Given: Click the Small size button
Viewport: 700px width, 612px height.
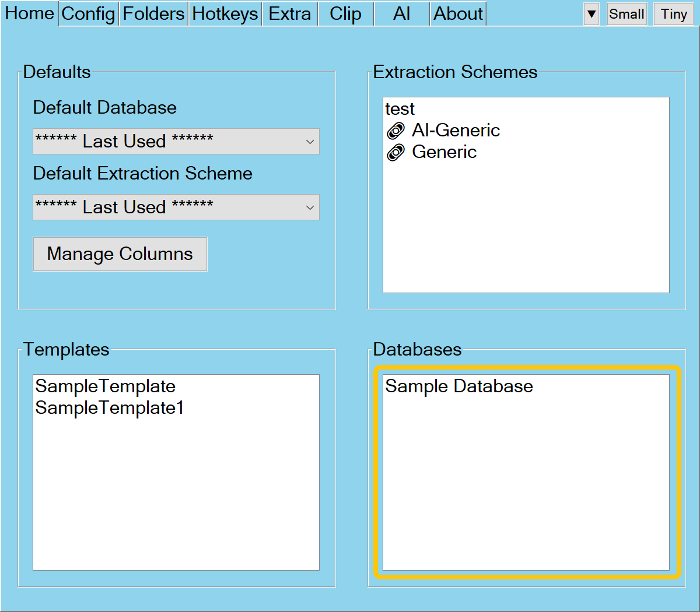Looking at the screenshot, I should pyautogui.click(x=626, y=14).
